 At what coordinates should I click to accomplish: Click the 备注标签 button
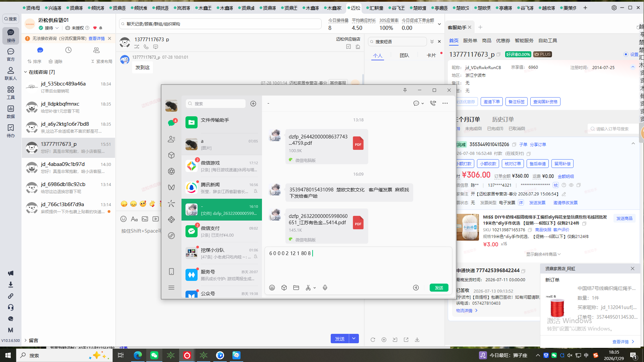516,102
